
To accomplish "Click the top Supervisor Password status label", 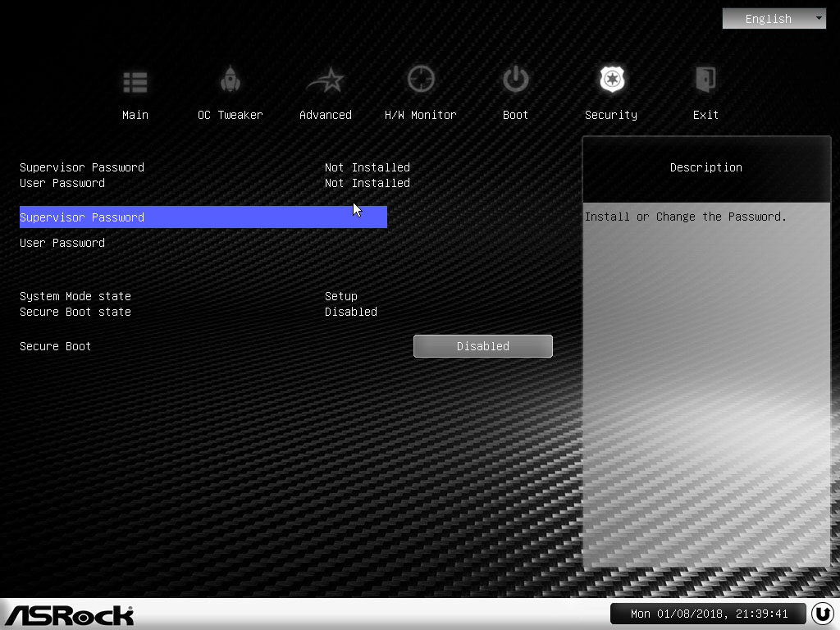I will point(82,167).
